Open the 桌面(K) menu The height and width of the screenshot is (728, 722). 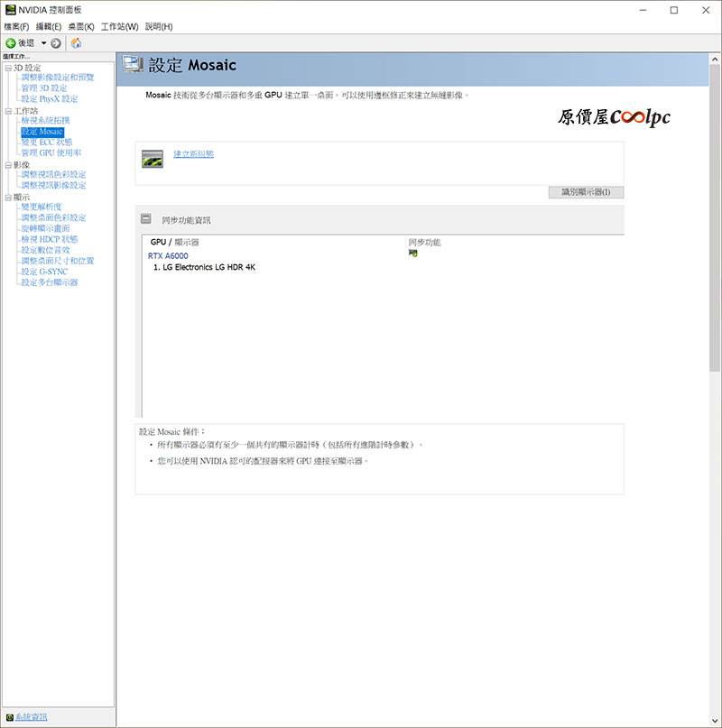(x=81, y=26)
